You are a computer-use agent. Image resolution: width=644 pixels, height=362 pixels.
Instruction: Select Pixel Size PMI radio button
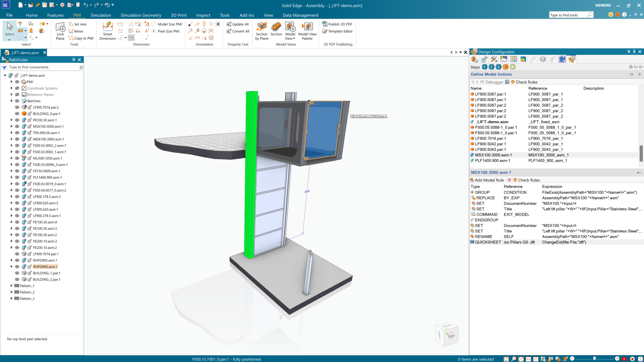(x=154, y=31)
